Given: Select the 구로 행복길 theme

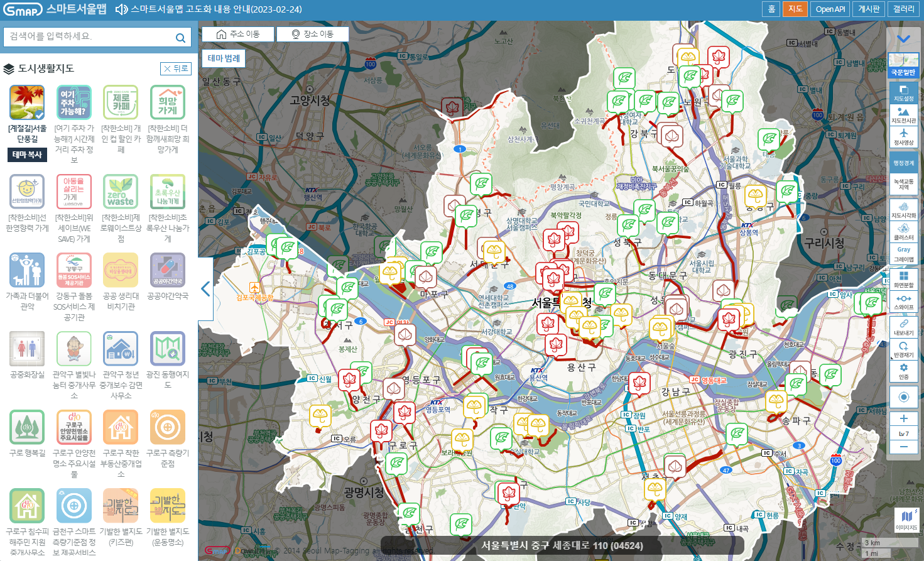Looking at the screenshot, I should pyautogui.click(x=27, y=427).
